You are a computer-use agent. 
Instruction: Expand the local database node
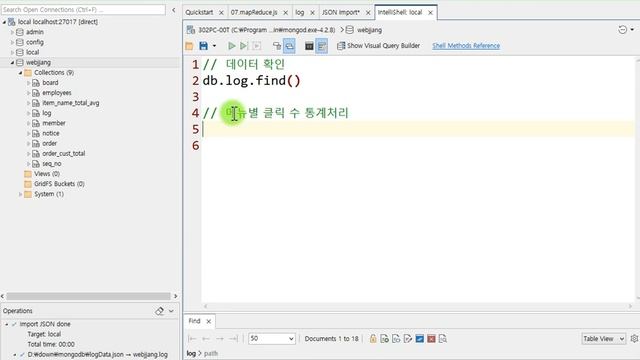point(12,52)
